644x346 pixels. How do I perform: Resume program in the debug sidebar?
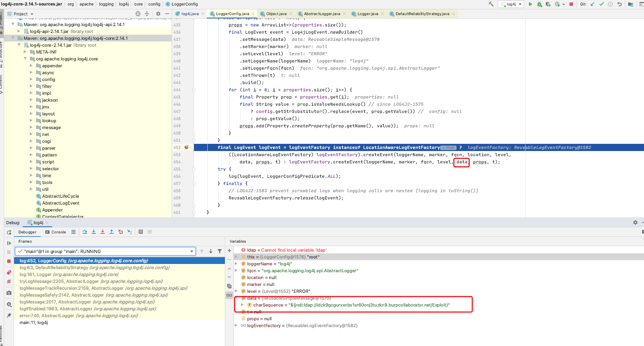[9, 243]
